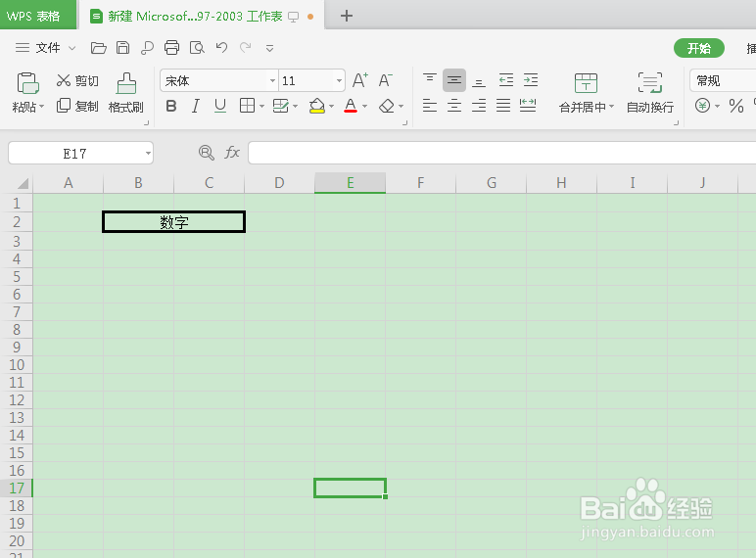756x558 pixels.
Task: Select column A header
Action: [x=68, y=183]
